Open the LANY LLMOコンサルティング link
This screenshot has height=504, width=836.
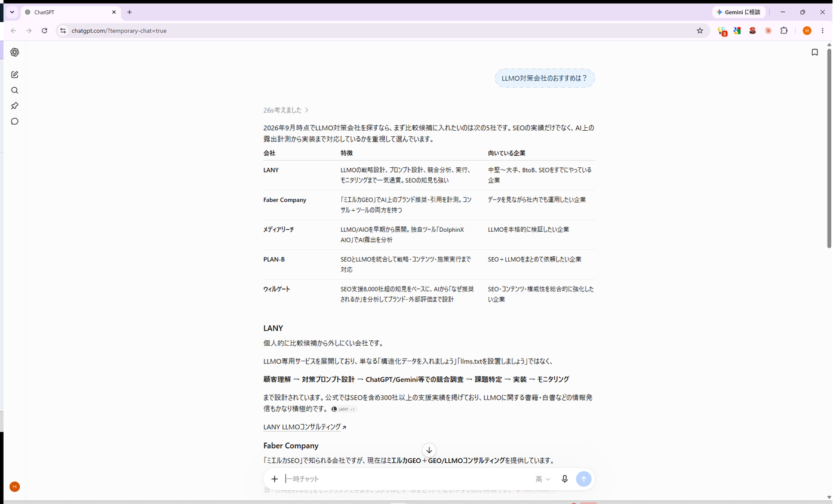(305, 427)
